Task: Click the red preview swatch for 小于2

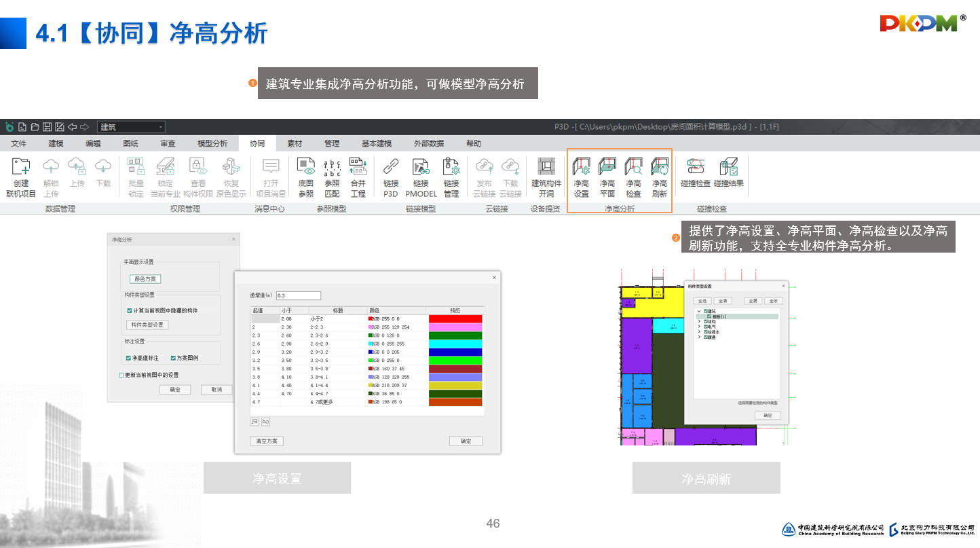Action: click(x=455, y=318)
